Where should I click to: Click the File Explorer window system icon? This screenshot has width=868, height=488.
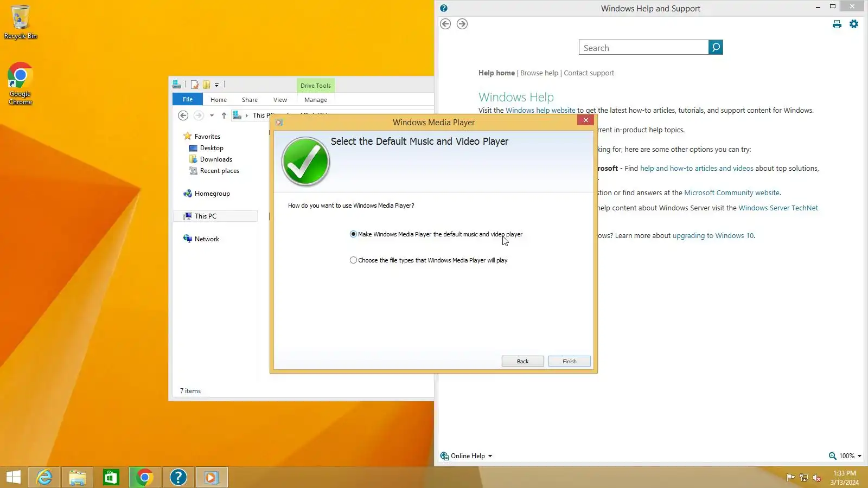177,85
